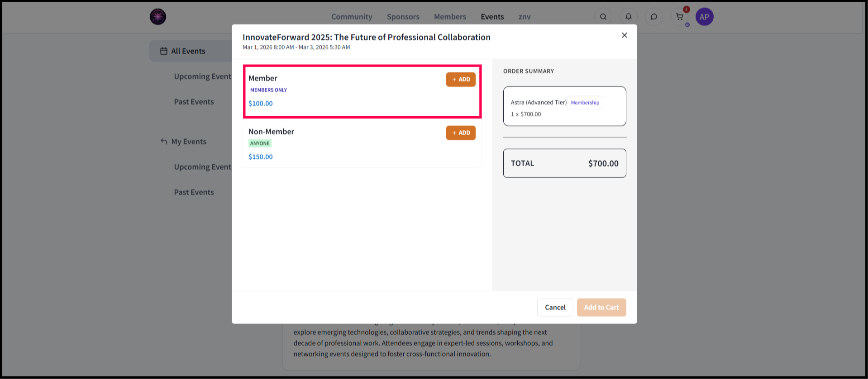Image resolution: width=868 pixels, height=379 pixels.
Task: Select My Events in sidebar
Action: (188, 142)
